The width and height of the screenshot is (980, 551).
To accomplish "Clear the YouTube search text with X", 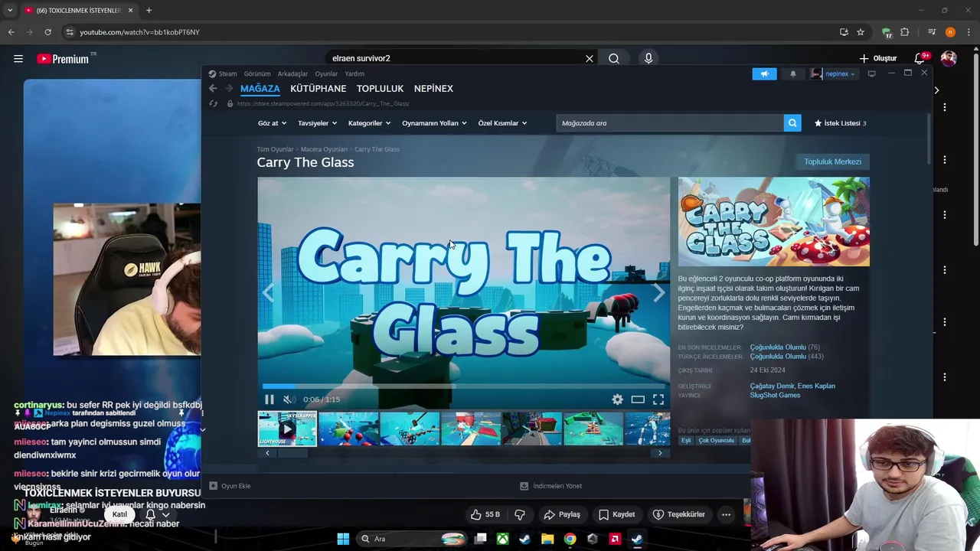I will click(x=590, y=58).
